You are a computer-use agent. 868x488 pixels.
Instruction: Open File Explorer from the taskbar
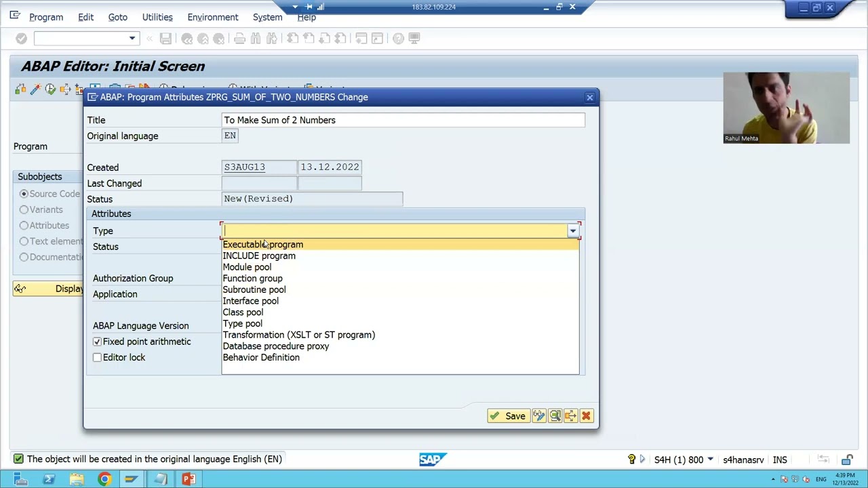76,480
